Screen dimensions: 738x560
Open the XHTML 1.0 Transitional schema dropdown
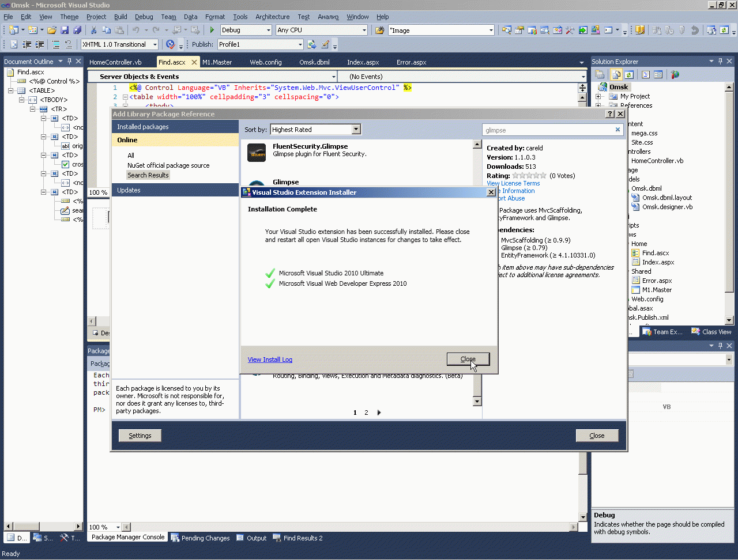(155, 44)
